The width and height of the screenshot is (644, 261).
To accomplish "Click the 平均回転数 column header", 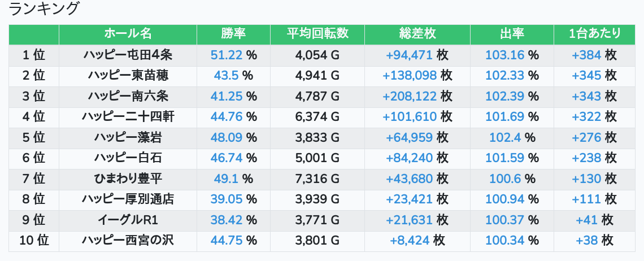I will [x=317, y=34].
